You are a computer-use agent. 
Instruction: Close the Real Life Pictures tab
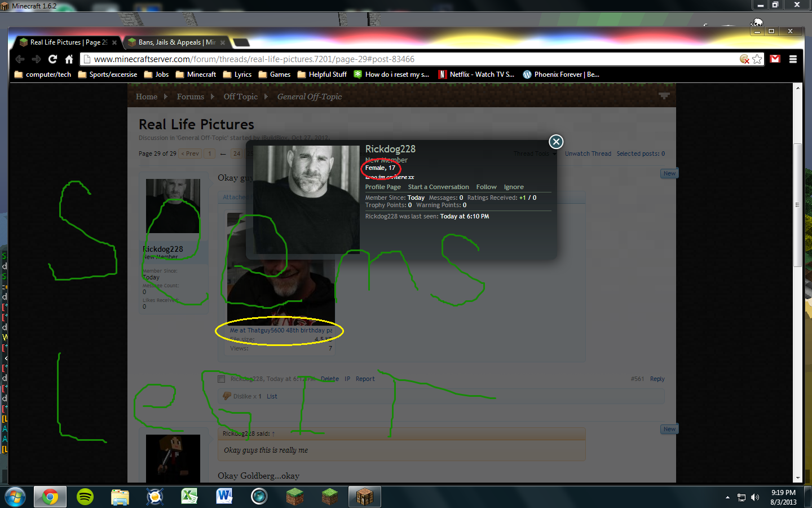point(114,43)
